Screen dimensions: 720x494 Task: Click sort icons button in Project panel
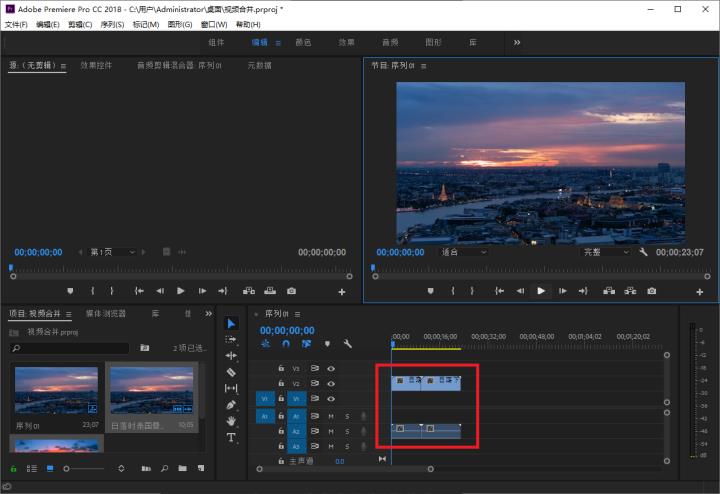click(121, 468)
